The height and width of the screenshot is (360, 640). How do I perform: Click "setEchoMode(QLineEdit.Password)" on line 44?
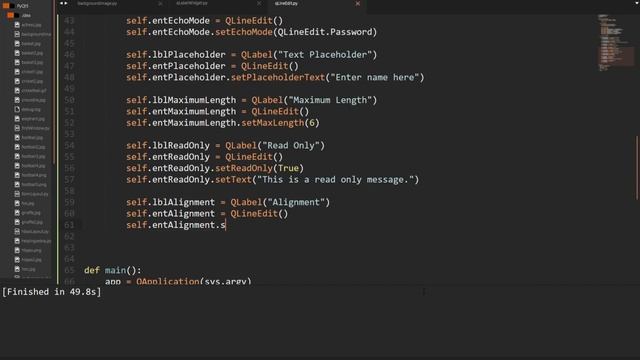point(296,32)
